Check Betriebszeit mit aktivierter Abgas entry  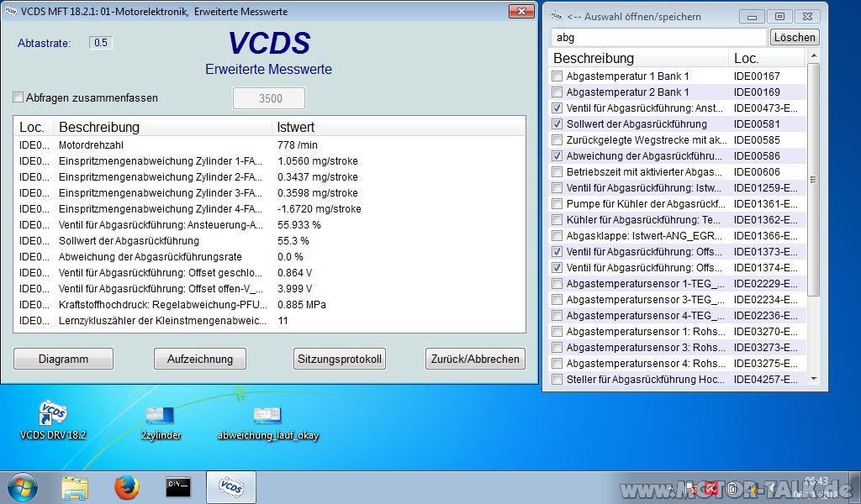pyautogui.click(x=557, y=172)
